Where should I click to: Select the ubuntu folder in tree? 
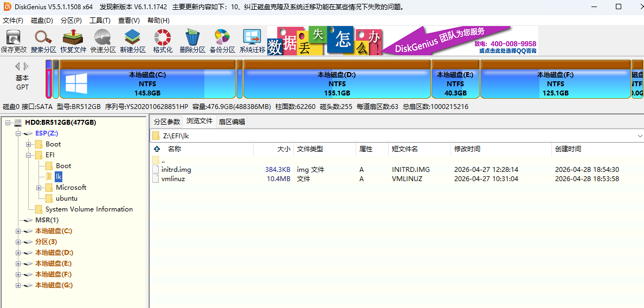pos(67,198)
